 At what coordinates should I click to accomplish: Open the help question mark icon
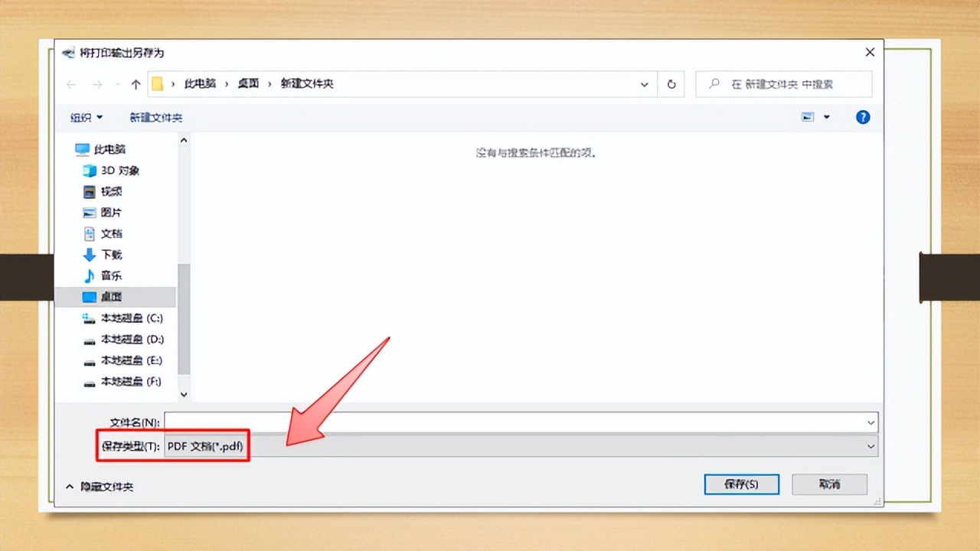(x=863, y=117)
